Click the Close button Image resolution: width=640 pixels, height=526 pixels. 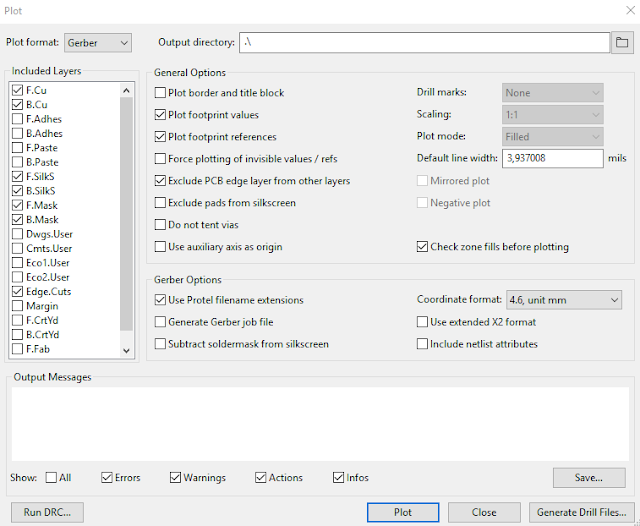click(484, 513)
